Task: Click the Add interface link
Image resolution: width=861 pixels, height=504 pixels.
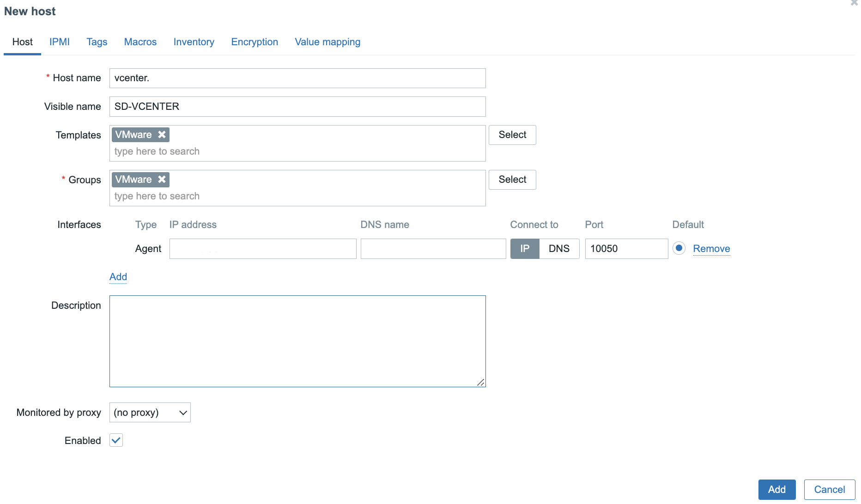Action: (118, 277)
